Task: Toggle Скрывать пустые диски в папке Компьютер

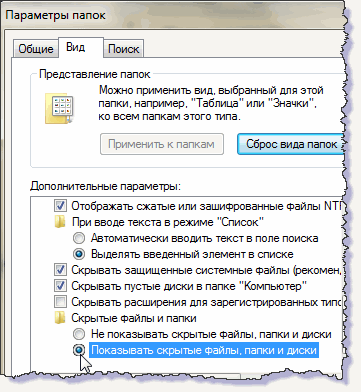Action: [60, 286]
